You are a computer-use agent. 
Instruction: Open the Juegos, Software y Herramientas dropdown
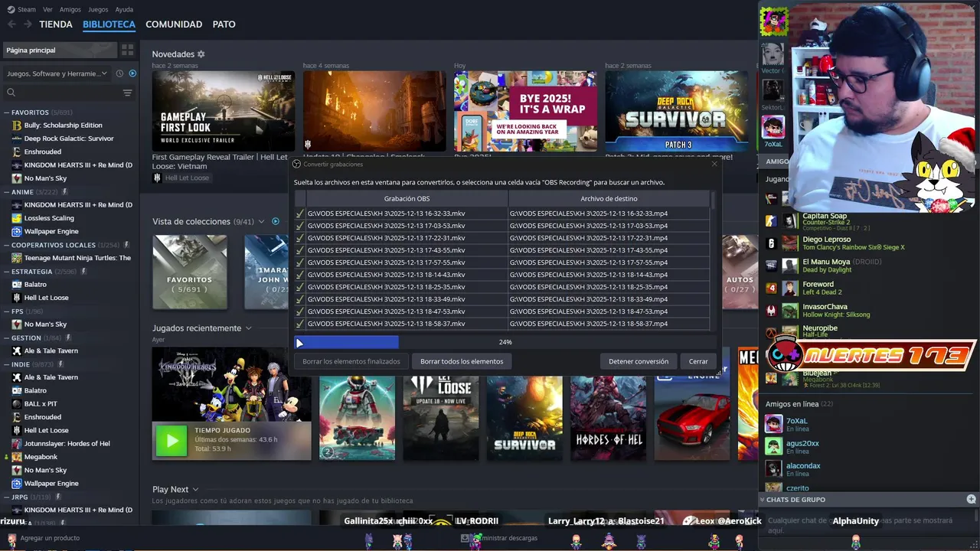pos(57,73)
